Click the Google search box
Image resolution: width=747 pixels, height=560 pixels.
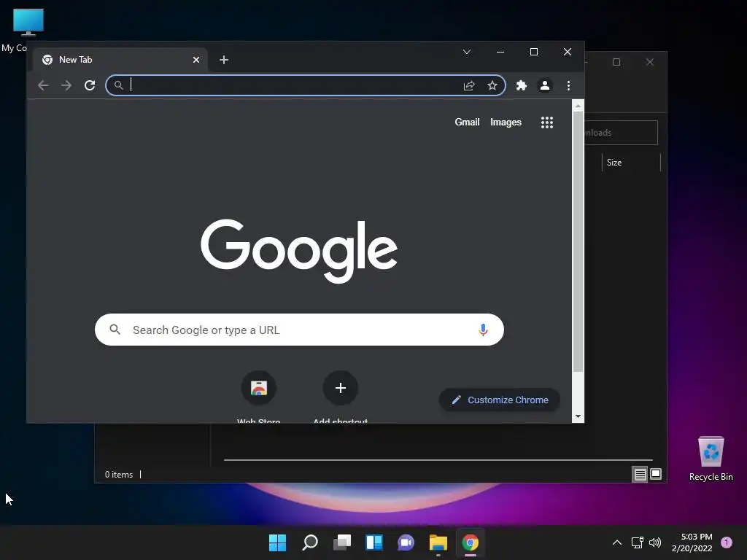click(299, 330)
